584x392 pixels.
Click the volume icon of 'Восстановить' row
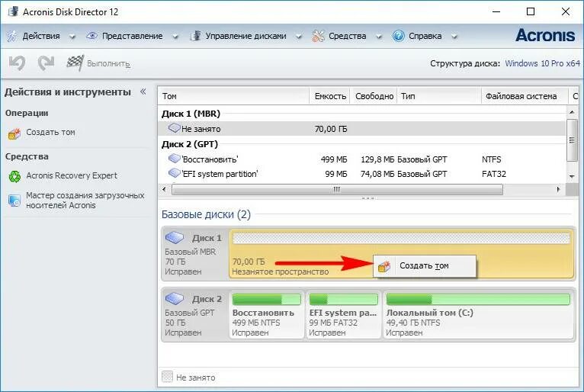click(175, 159)
